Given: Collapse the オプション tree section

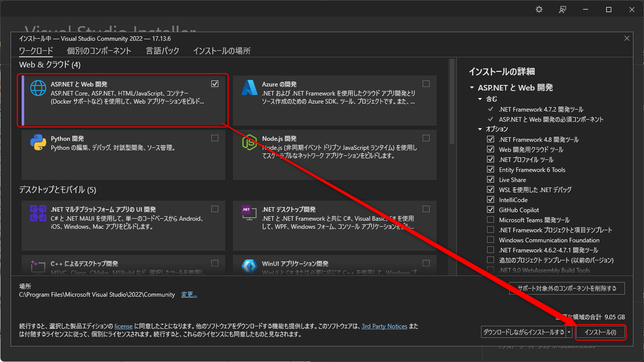Looking at the screenshot, I should click(479, 129).
